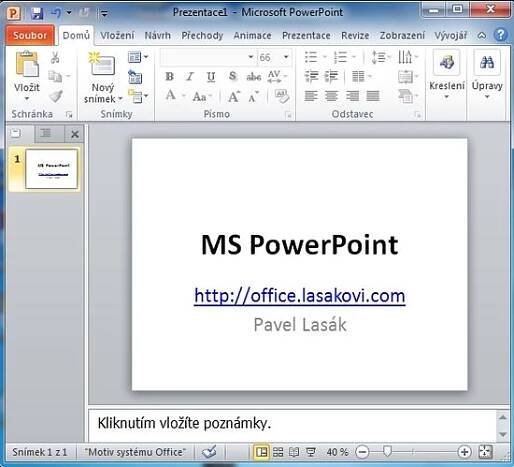The height and width of the screenshot is (467, 514).
Task: Copy selection with the copy icon
Action: 55,77
